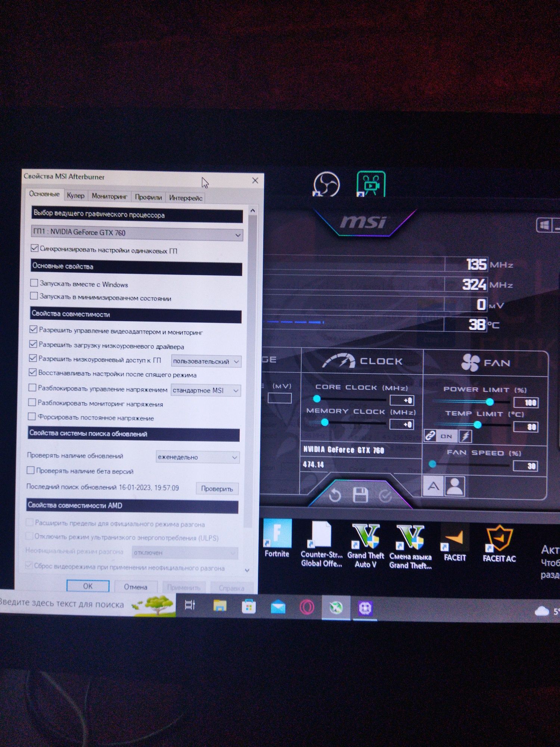The image size is (560, 747).
Task: Click the link chain icon beside ON
Action: (x=430, y=436)
